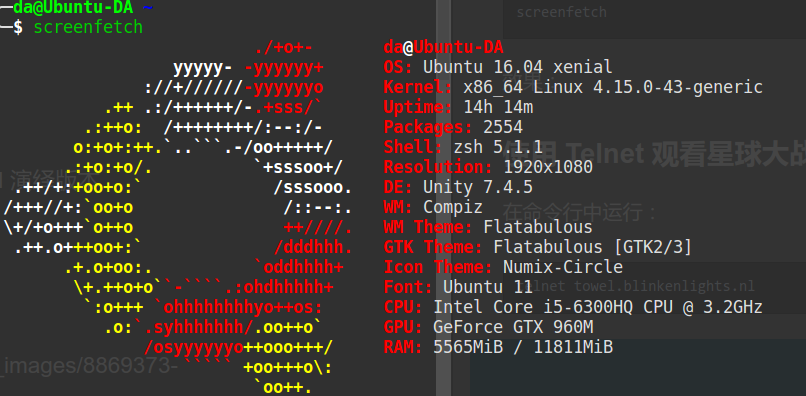Click the WM Theme value Flatabulous
Viewport: 806px width, 396px height.
tap(538, 227)
